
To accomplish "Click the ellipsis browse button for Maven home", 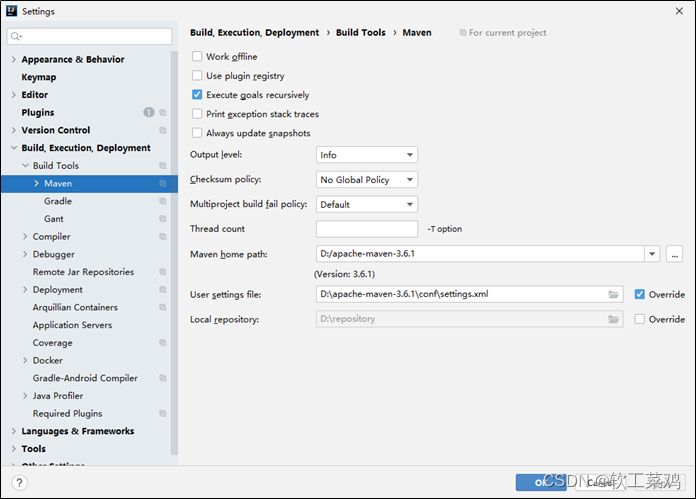I will coord(674,254).
